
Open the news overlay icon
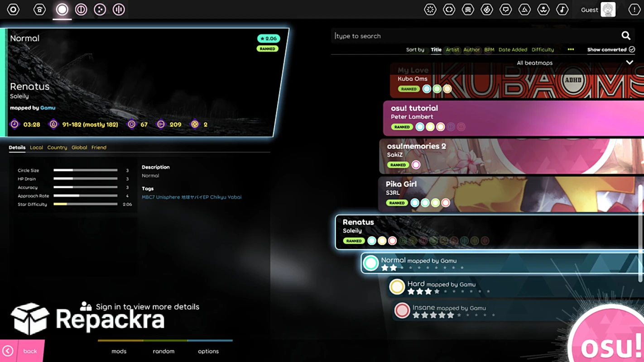tap(430, 10)
